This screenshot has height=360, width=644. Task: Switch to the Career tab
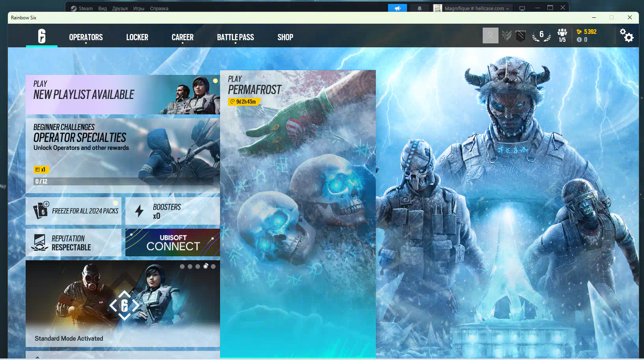coord(183,37)
